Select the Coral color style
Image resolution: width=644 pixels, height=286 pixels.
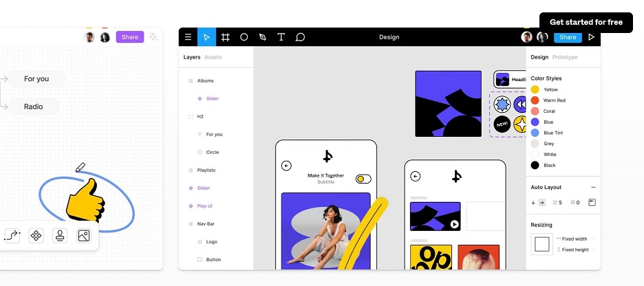coord(543,111)
